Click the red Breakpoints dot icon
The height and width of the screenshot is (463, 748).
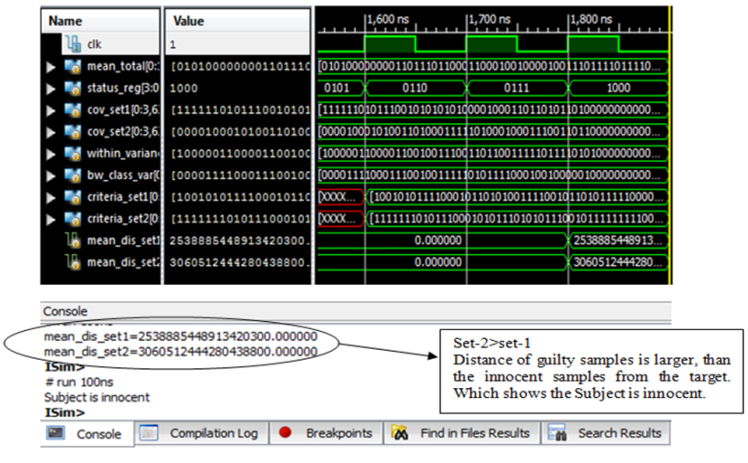(x=285, y=433)
